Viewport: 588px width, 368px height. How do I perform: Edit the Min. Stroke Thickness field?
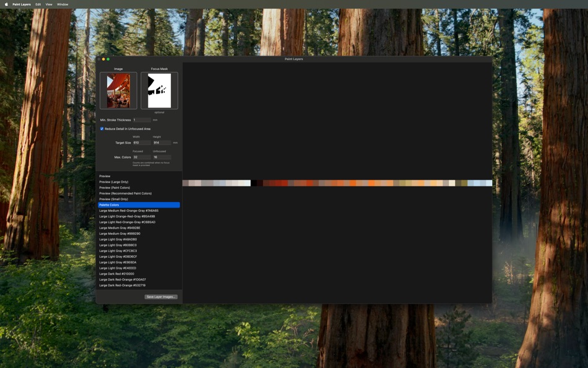(142, 120)
